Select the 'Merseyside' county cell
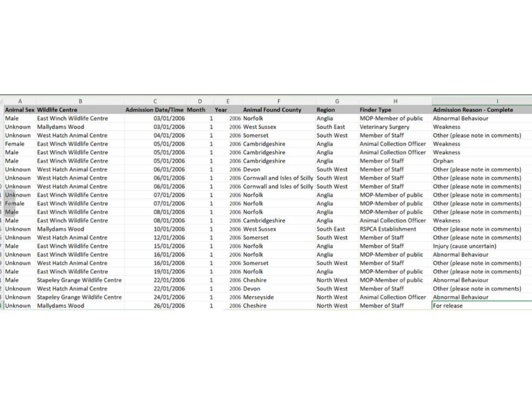532x399 pixels. (279, 297)
